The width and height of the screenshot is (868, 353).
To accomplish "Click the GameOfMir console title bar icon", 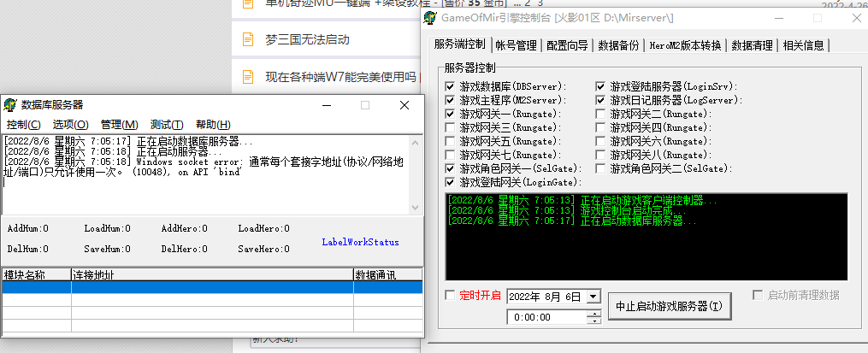I will click(x=429, y=18).
